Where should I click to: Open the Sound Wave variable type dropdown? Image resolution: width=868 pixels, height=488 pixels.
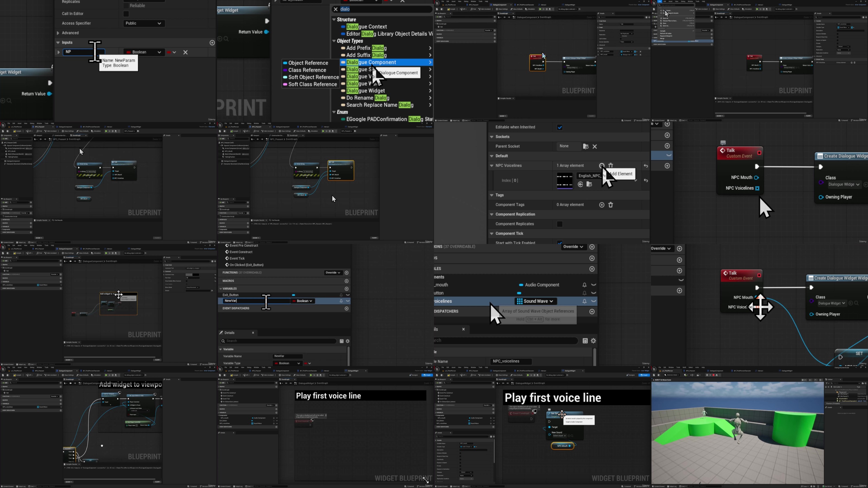[x=535, y=301]
